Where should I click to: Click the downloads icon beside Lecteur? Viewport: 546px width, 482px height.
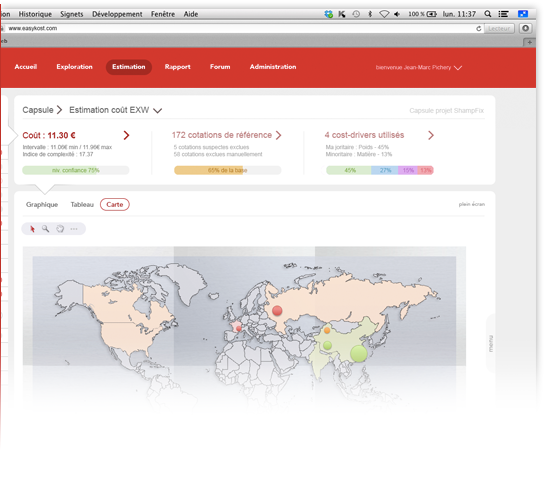click(525, 28)
